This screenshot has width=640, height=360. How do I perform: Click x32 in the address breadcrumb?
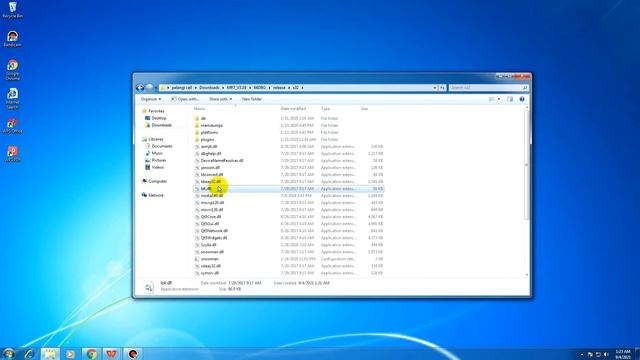[296, 88]
